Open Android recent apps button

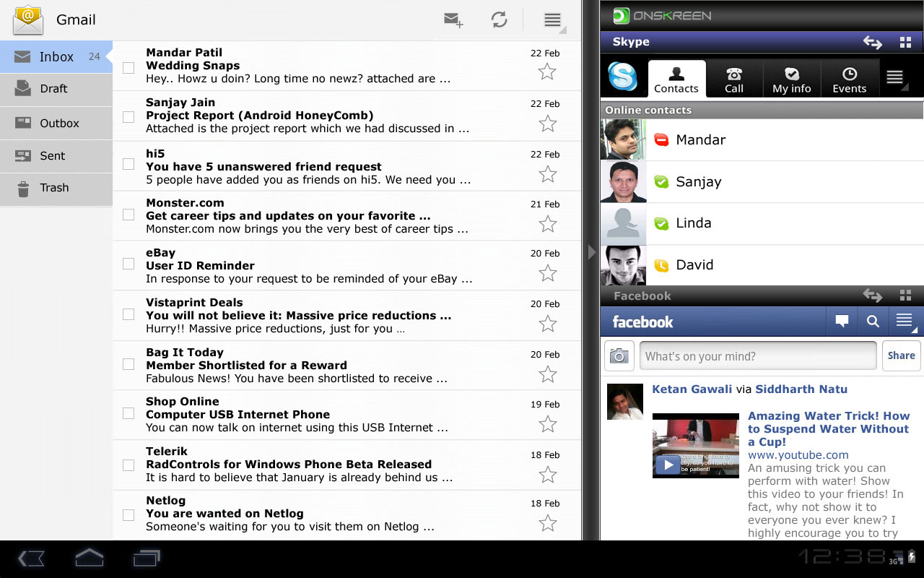[147, 558]
